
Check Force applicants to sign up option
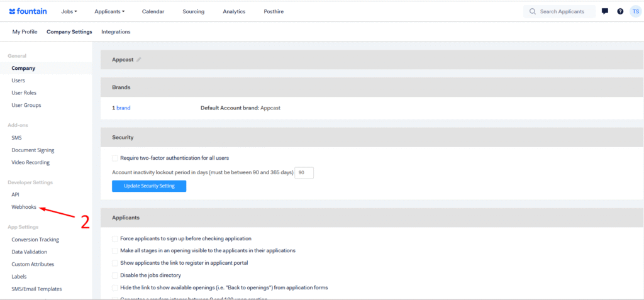pyautogui.click(x=114, y=239)
